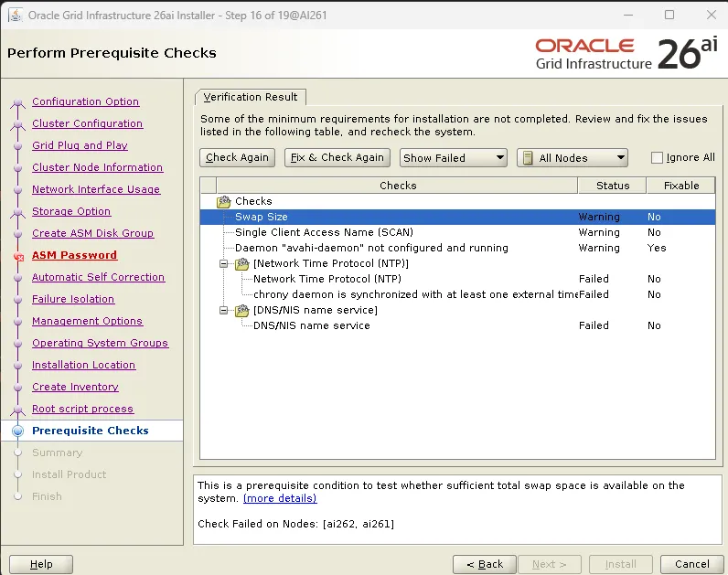This screenshot has width=728, height=575.
Task: Click 'Check Failed on Nodes: [ai262, ai261]' text
Action: 295,524
